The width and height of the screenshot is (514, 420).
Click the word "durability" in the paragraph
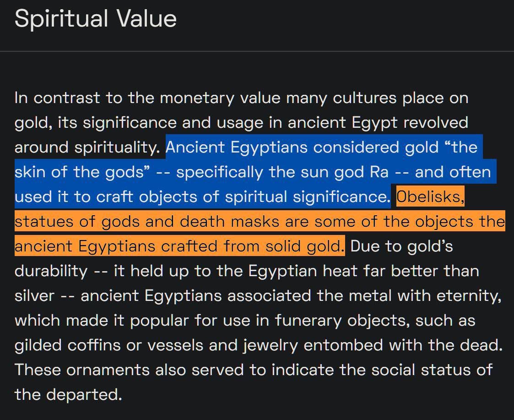(x=51, y=271)
